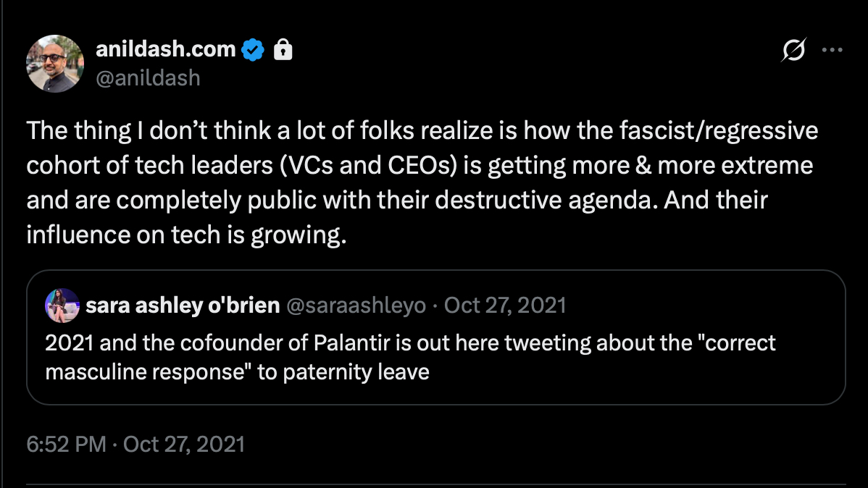Expand the three-dot More options menu

pyautogui.click(x=832, y=51)
